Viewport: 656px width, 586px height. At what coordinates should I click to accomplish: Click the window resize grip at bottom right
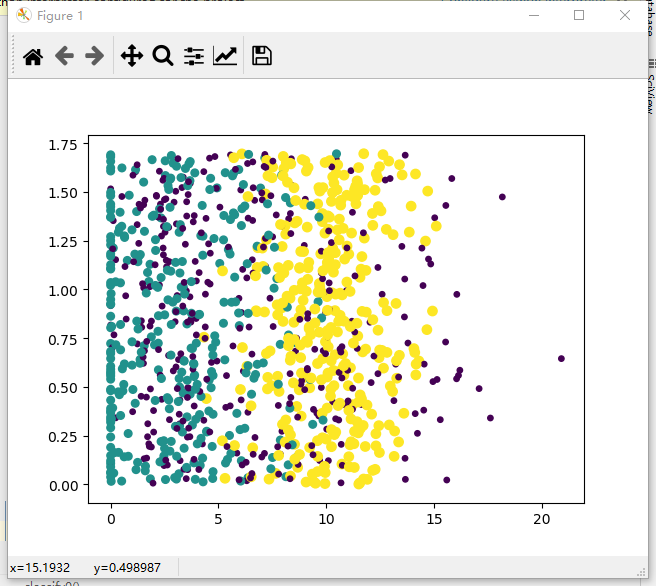point(642,573)
